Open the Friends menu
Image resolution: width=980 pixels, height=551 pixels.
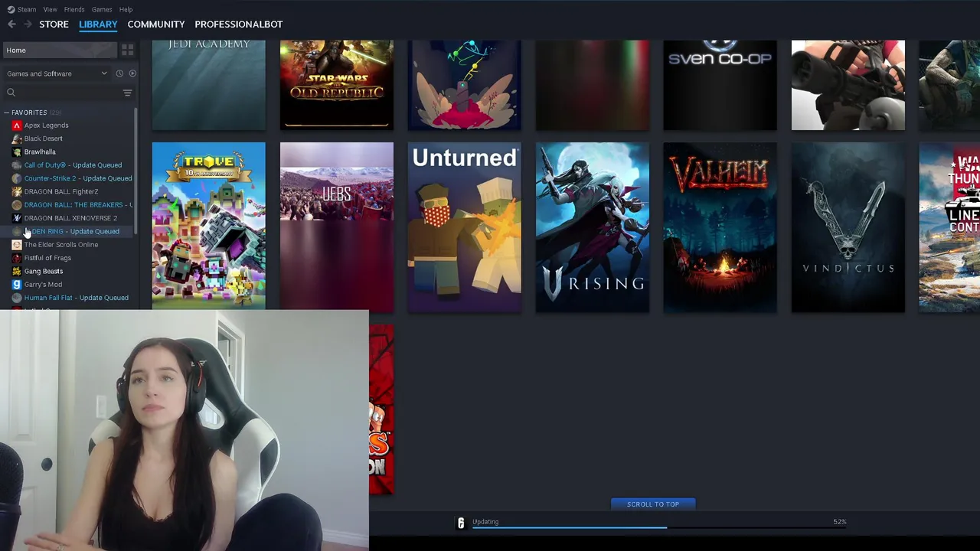(x=74, y=9)
